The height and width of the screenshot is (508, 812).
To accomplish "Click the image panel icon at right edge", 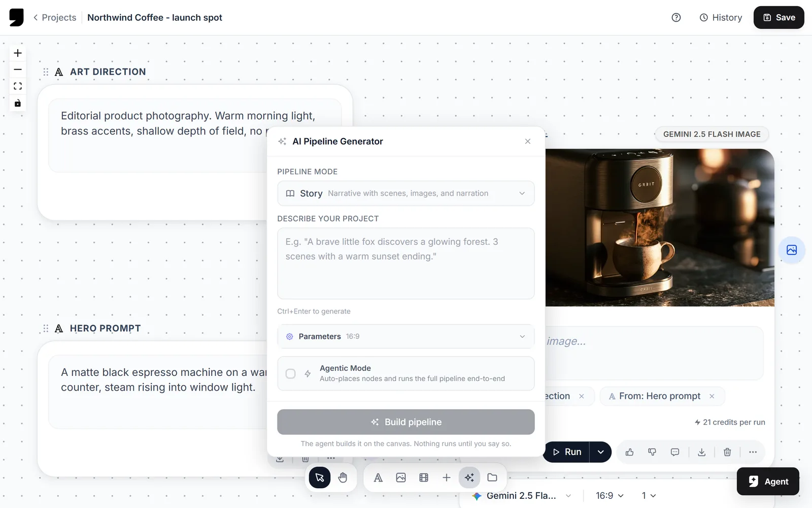I will click(792, 250).
